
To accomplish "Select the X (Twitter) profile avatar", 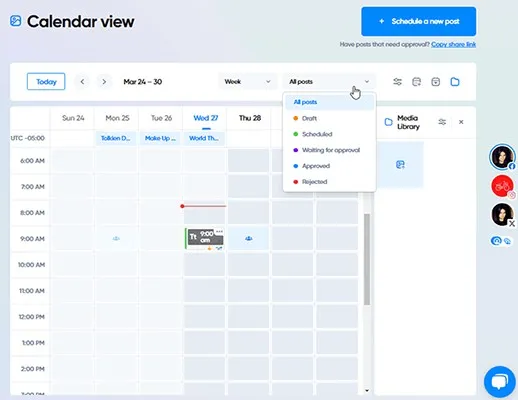I will click(x=502, y=214).
